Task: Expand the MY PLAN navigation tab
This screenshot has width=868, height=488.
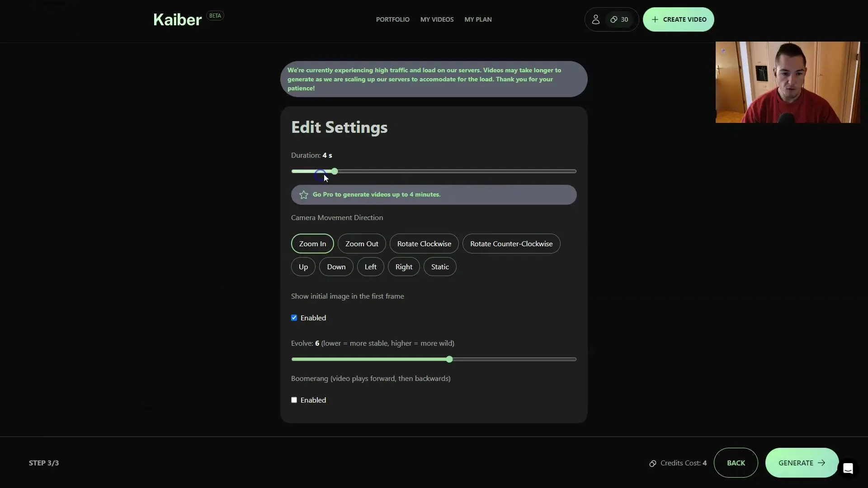Action: pos(478,19)
